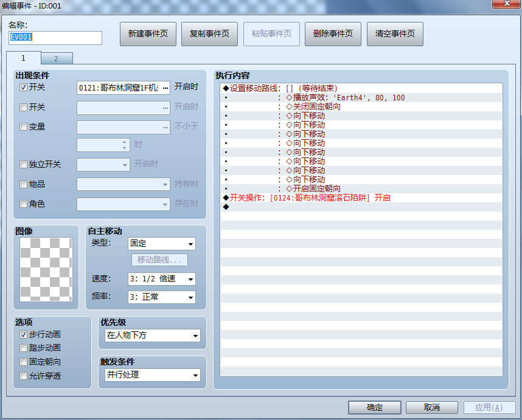The width and height of the screenshot is (522, 420).
Task: Enable the 允许穿透 option
Action: pos(23,376)
